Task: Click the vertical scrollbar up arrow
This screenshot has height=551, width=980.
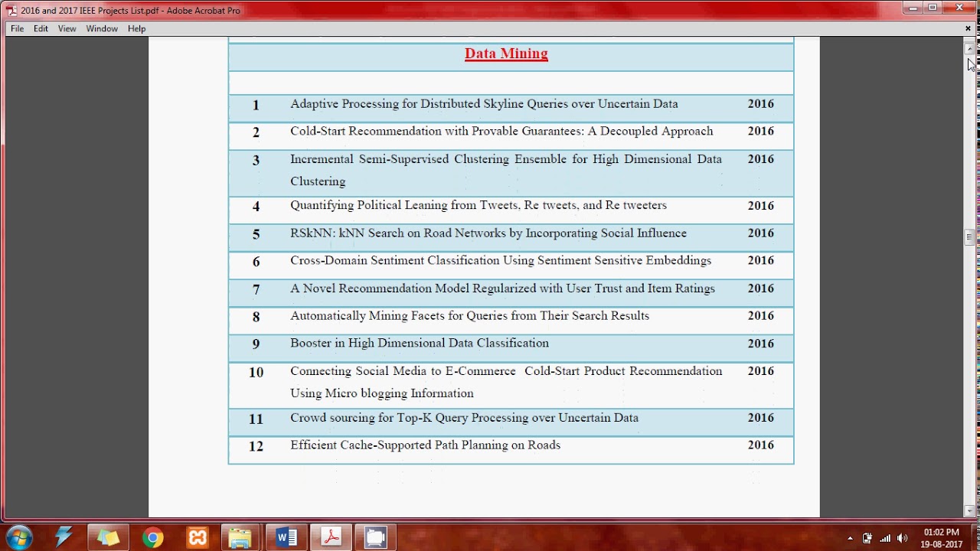Action: (969, 48)
